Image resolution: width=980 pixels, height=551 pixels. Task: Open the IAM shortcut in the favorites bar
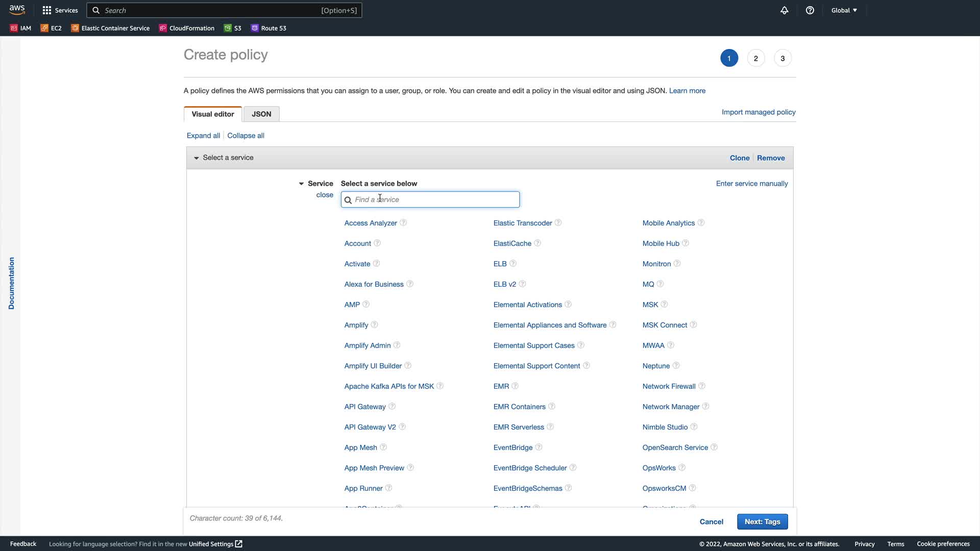coord(20,28)
